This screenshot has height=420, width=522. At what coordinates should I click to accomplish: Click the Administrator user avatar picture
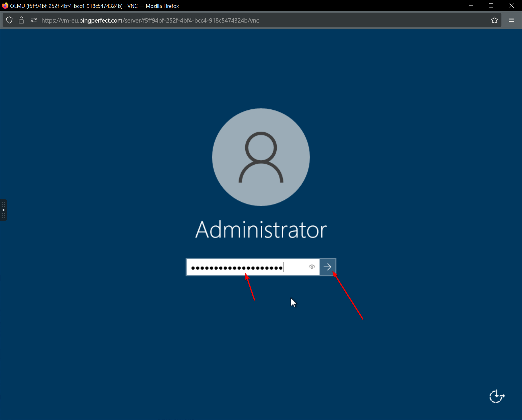click(x=261, y=157)
